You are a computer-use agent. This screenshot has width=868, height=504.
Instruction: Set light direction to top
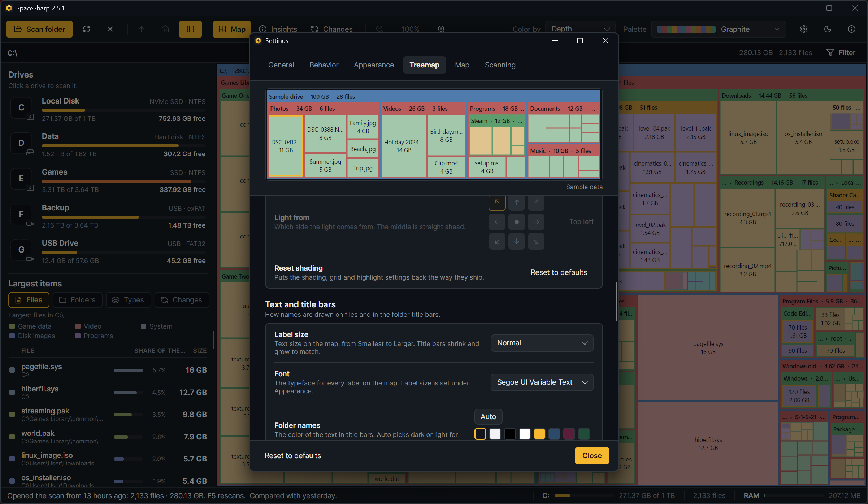point(517,202)
